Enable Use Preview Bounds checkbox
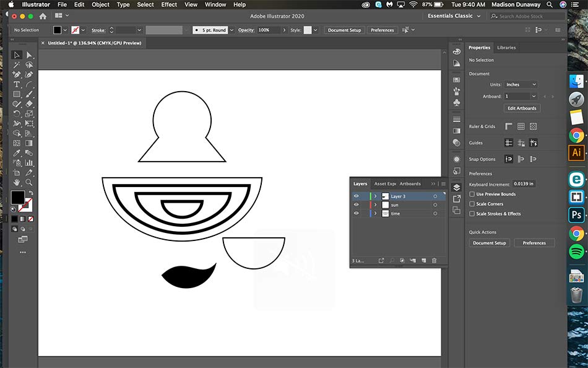Image resolution: width=588 pixels, height=368 pixels. point(472,194)
